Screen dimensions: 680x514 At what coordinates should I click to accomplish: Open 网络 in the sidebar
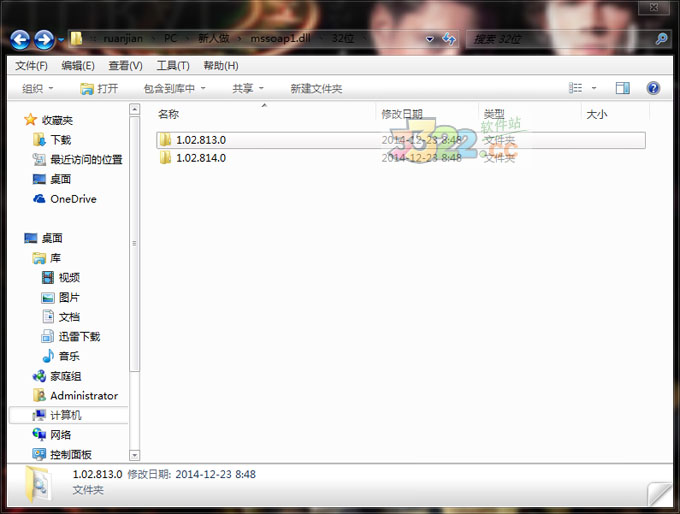pos(61,435)
